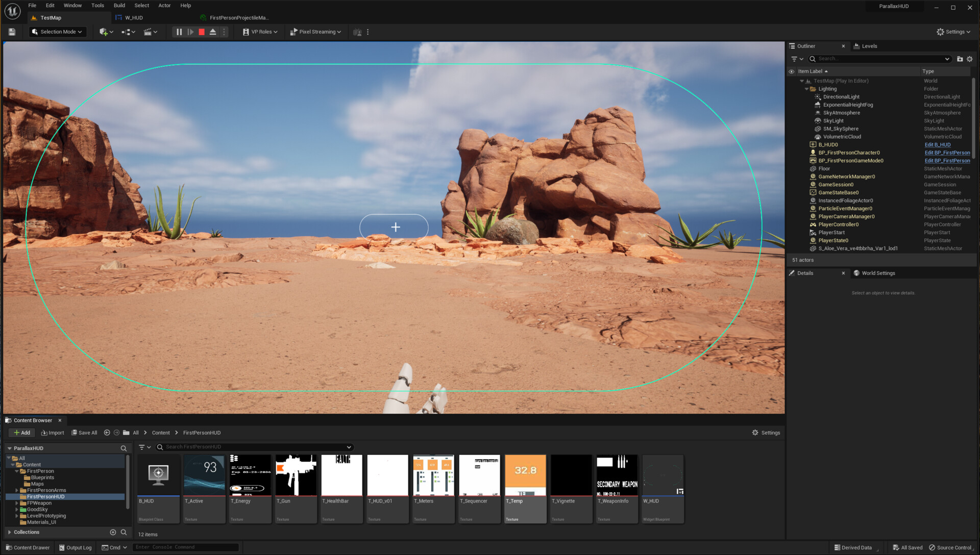Viewport: 980px width, 555px height.
Task: Expand the Collections section
Action: 9,532
